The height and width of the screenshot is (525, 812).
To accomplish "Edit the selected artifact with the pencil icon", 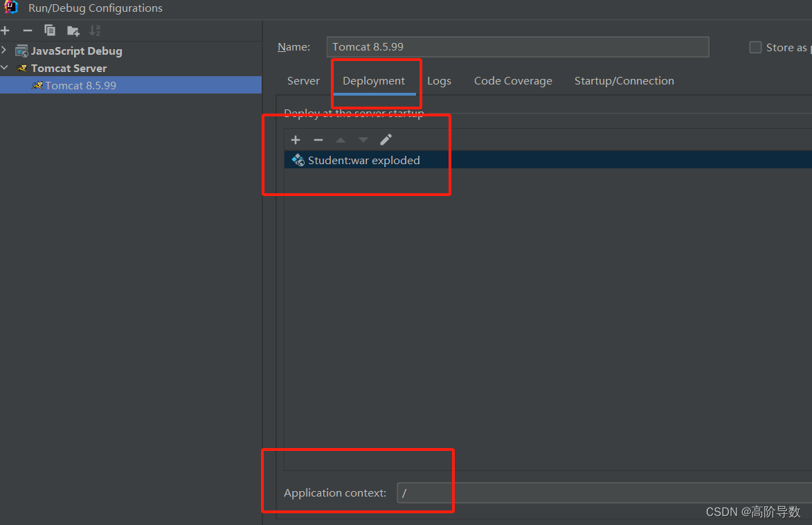I will point(386,140).
